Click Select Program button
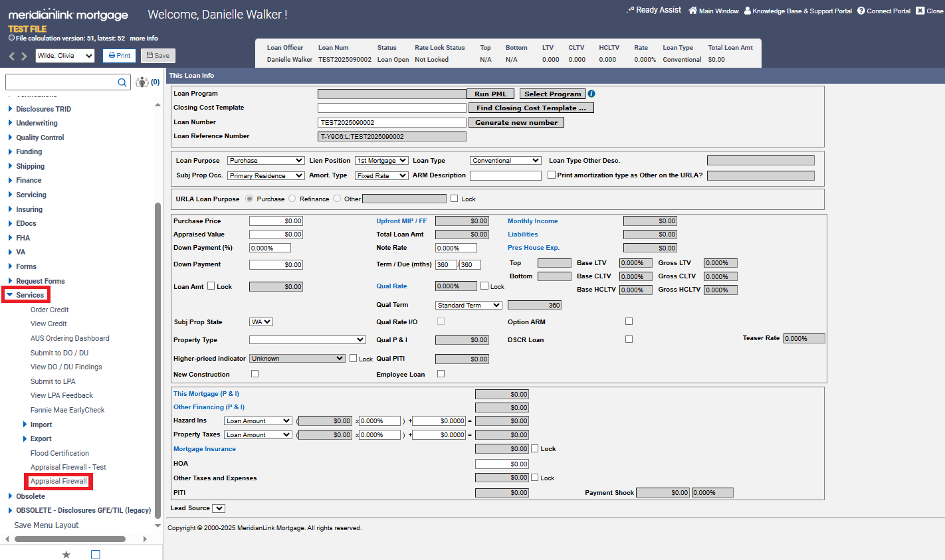This screenshot has width=945, height=560. tap(552, 94)
